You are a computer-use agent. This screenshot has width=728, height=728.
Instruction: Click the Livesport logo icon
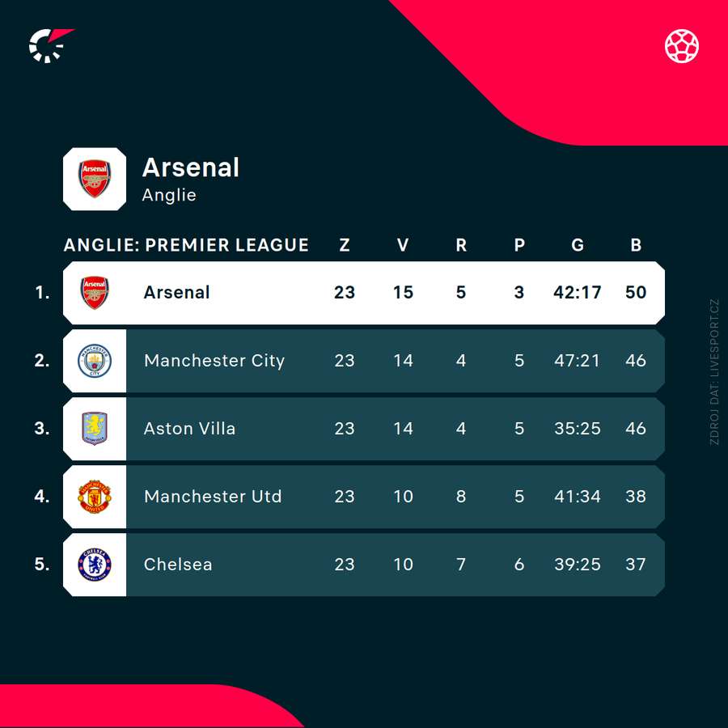tap(50, 45)
